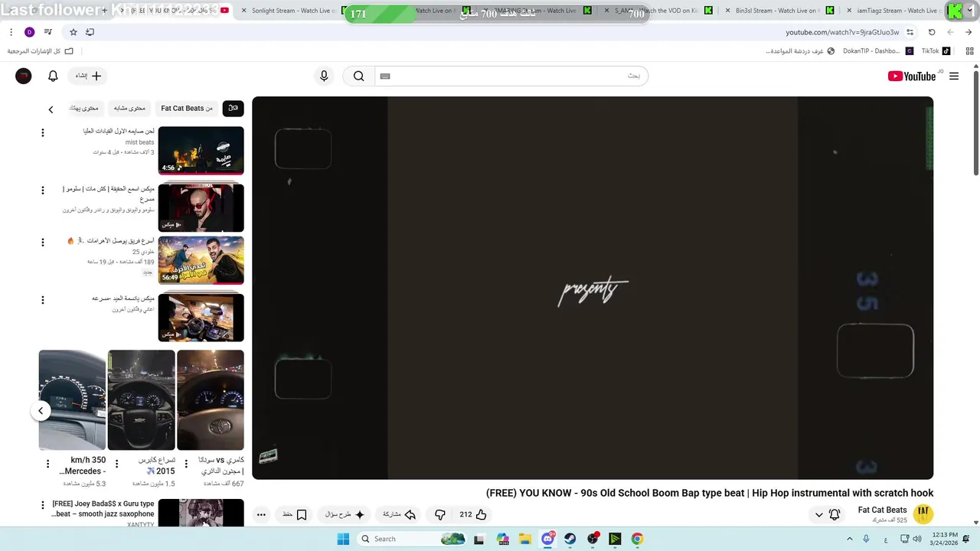This screenshot has width=980, height=551.
Task: Show hidden system tray icons
Action: click(x=849, y=539)
